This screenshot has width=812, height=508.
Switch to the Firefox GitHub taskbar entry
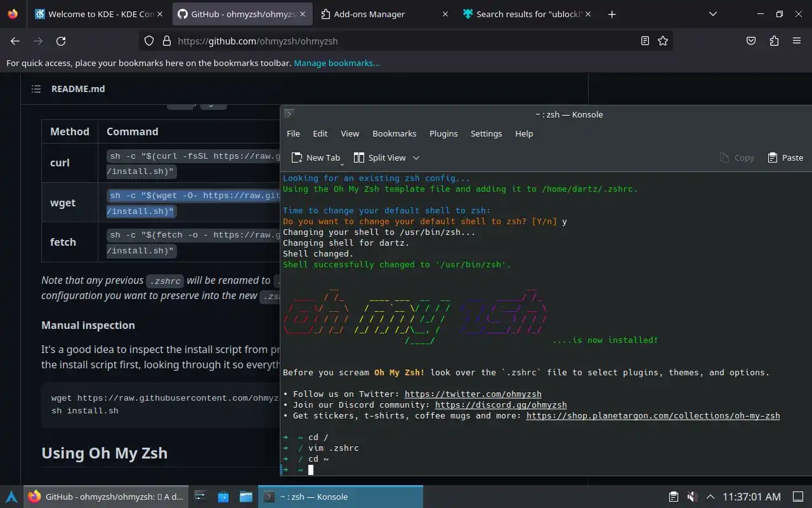click(x=107, y=497)
